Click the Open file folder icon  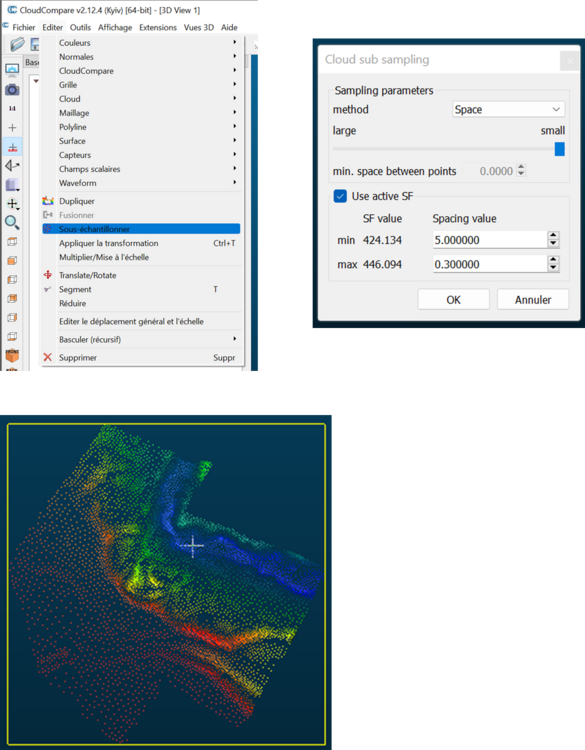17,44
